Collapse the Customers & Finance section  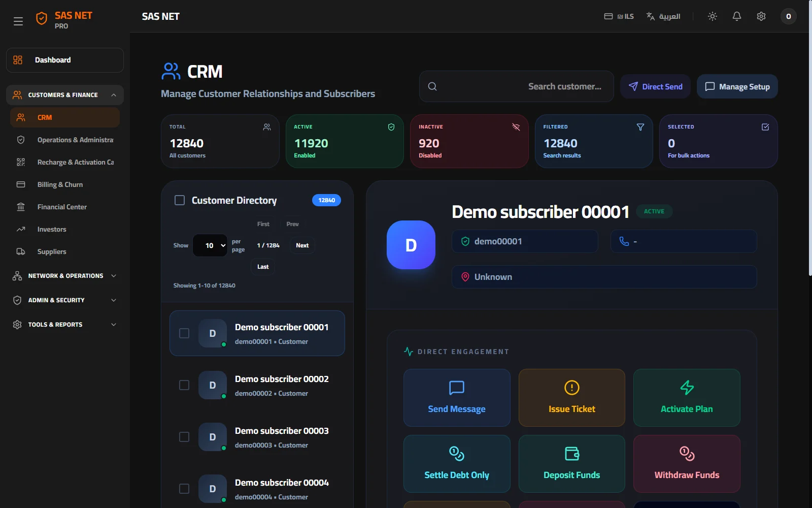(x=65, y=95)
